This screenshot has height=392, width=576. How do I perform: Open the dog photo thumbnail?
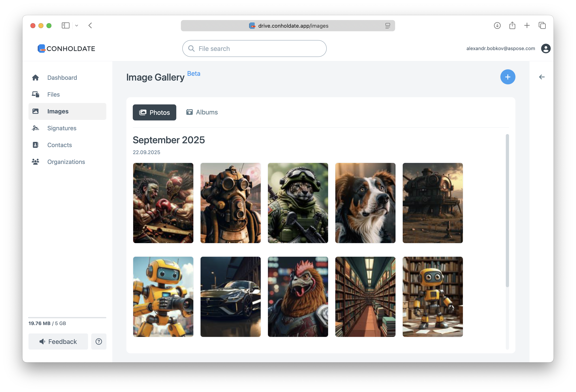pyautogui.click(x=365, y=203)
